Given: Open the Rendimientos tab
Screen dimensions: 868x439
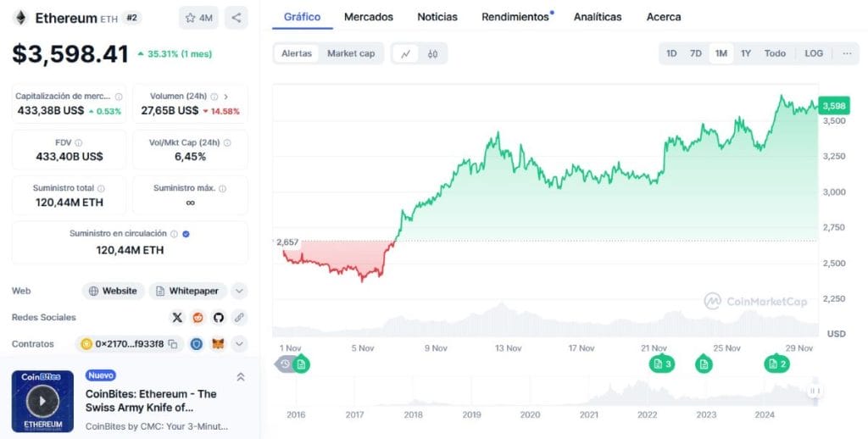Looking at the screenshot, I should 515,17.
